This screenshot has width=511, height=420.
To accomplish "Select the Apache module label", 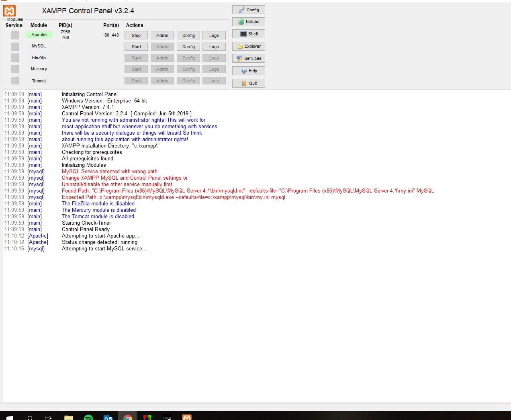I will tap(39, 35).
